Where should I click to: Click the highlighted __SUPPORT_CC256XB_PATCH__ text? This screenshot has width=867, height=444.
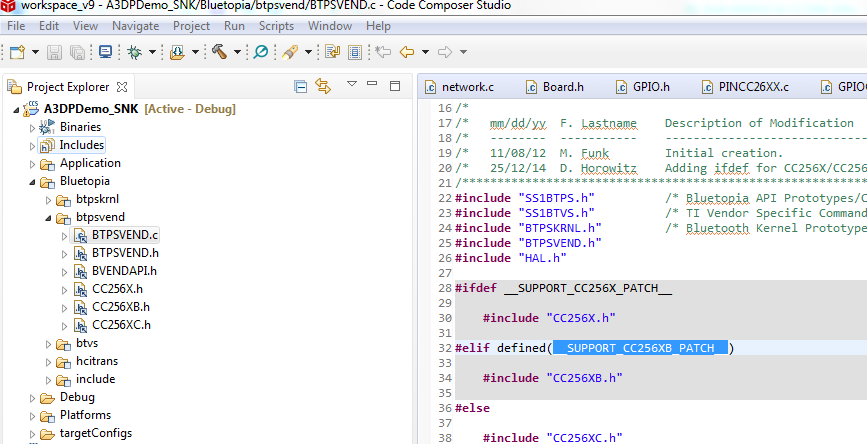click(641, 348)
